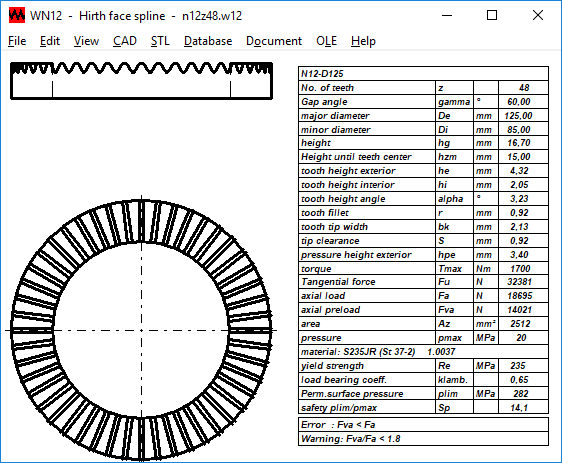Open the Edit menu
This screenshot has height=463, width=562.
coord(49,41)
